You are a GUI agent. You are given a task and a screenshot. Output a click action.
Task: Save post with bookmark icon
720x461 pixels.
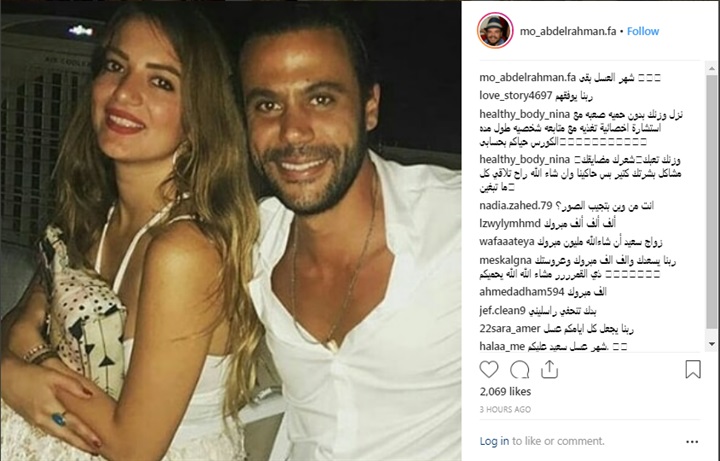pyautogui.click(x=693, y=369)
